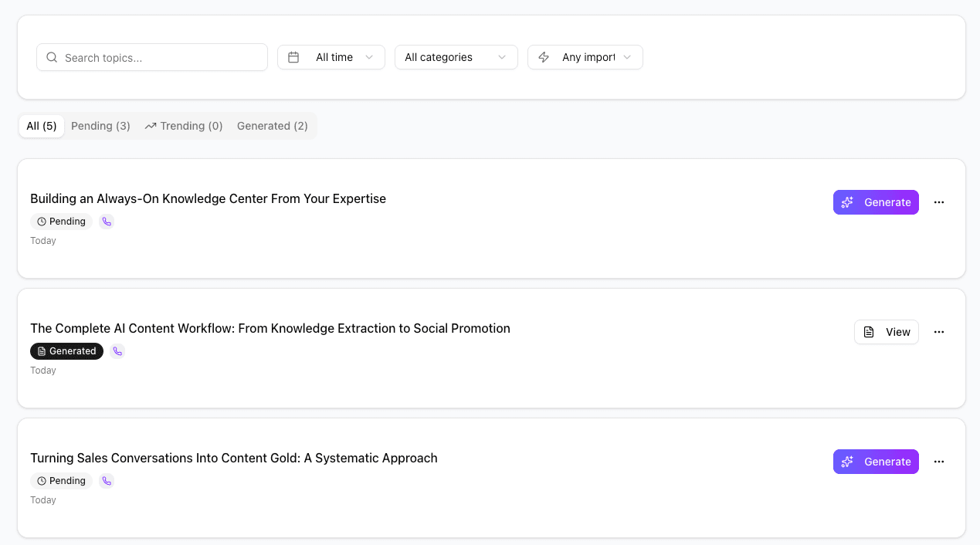
Task: Click the phone icon on the Knowledge Center topic
Action: pyautogui.click(x=107, y=222)
